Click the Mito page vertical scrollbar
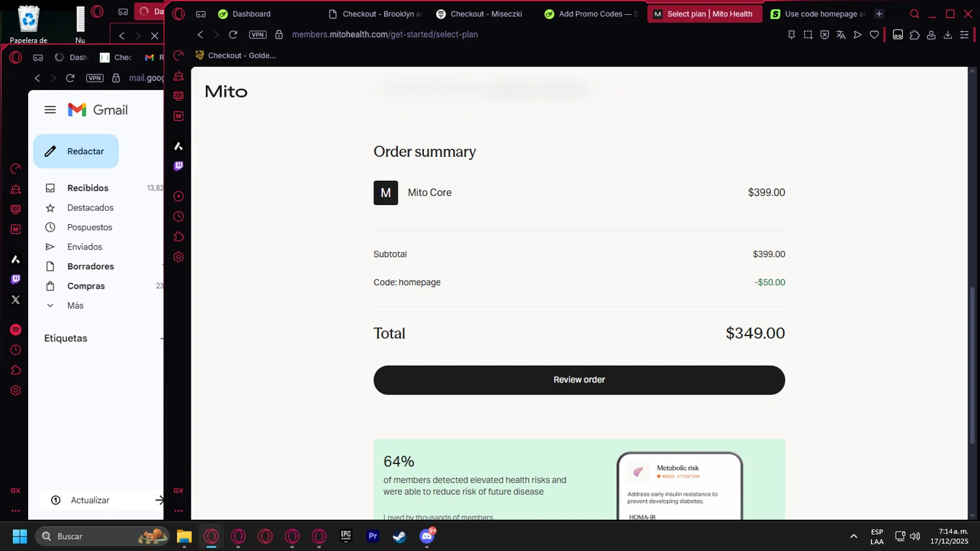Viewport: 980px width, 551px height. 972,366
